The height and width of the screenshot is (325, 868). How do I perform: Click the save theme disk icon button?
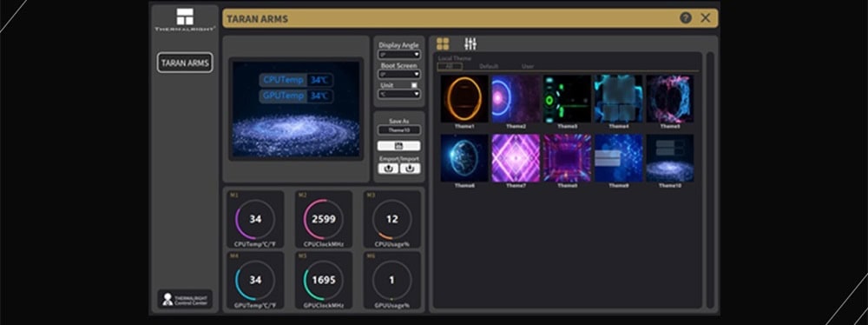(x=398, y=146)
